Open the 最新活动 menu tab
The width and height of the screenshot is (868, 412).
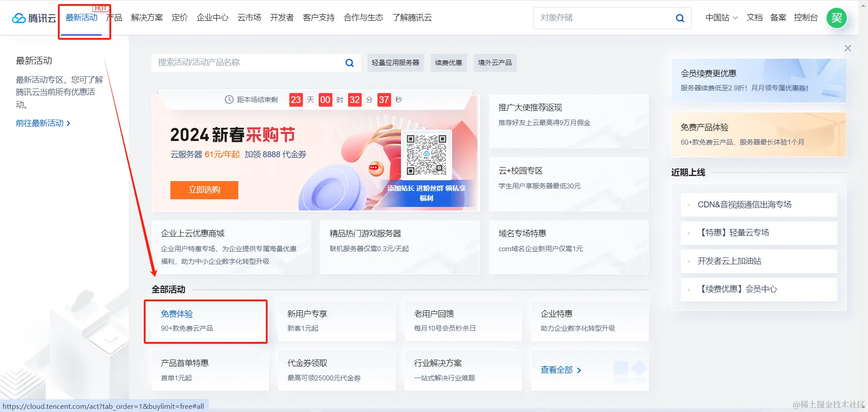point(82,18)
